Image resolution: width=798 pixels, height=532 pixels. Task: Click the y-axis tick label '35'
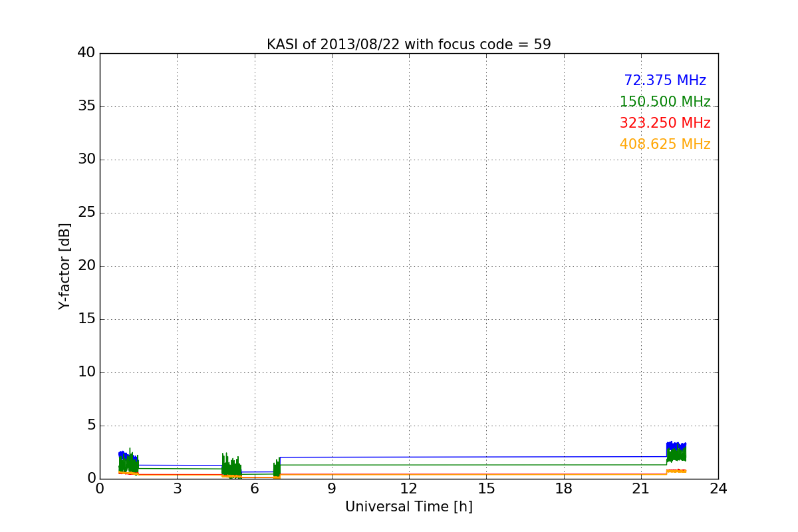click(x=86, y=106)
